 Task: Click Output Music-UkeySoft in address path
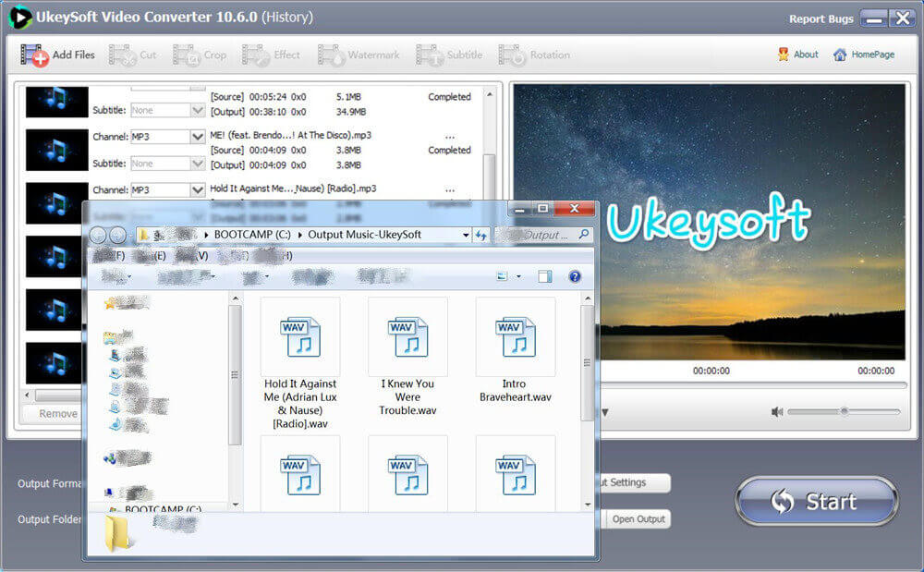coord(364,235)
